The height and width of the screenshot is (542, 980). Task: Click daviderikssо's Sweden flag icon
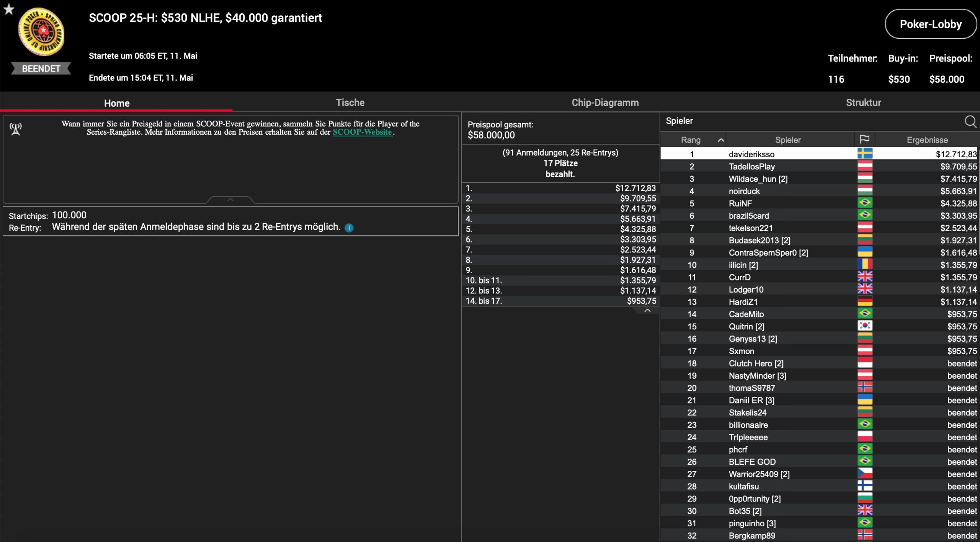click(865, 154)
